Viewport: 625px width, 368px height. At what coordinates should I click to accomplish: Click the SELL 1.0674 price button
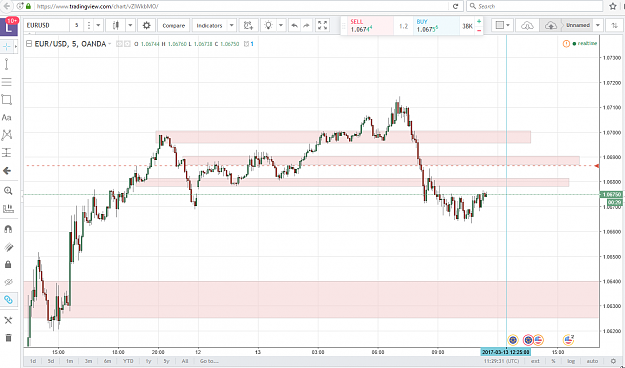370,26
